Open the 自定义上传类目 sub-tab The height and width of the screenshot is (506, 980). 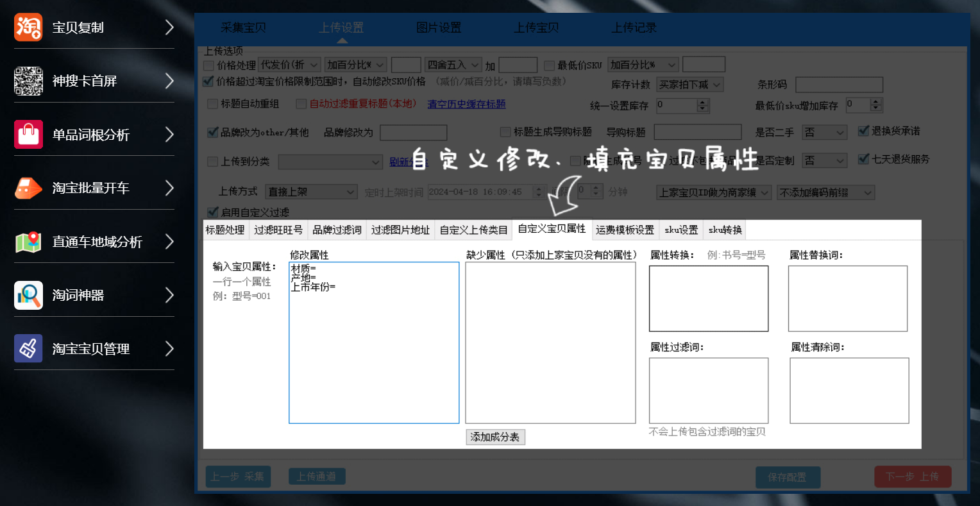point(474,230)
